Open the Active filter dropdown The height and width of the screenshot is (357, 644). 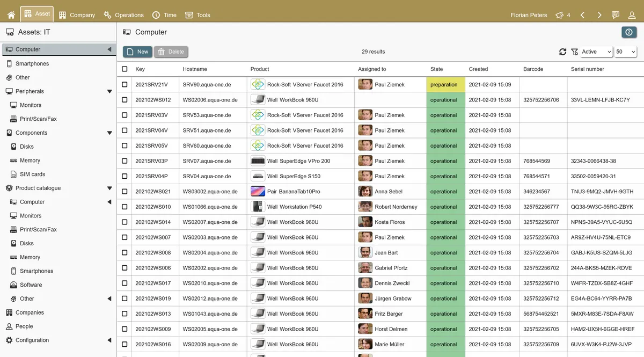596,52
